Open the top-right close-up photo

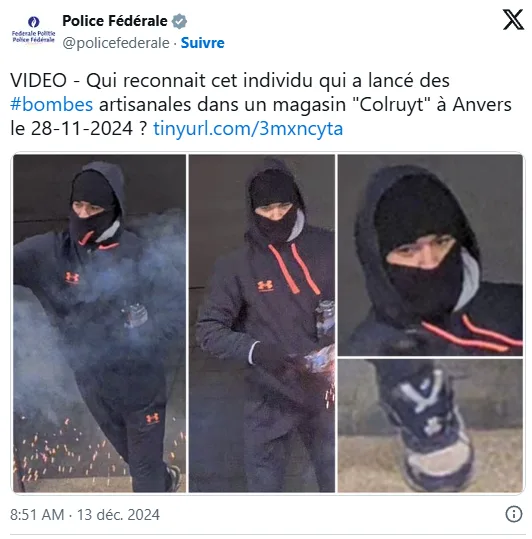[x=430, y=255]
